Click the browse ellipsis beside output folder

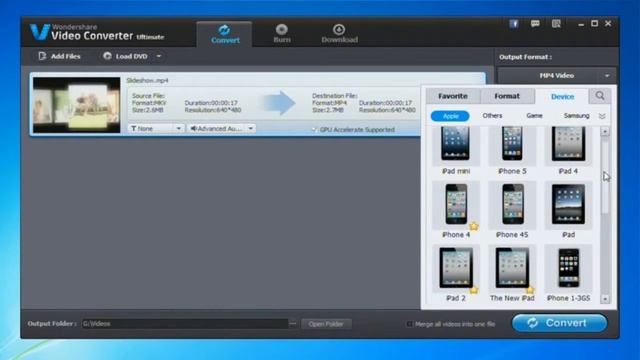pos(293,324)
